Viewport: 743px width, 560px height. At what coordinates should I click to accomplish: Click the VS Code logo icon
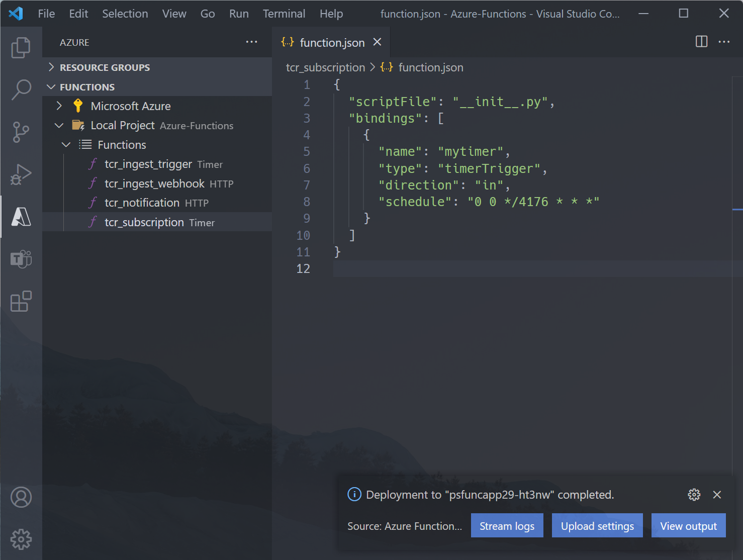pos(16,14)
